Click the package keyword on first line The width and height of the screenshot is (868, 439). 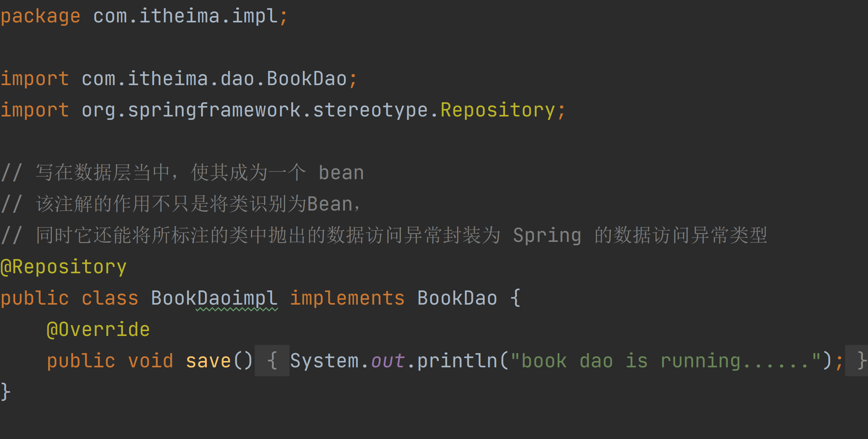click(40, 16)
